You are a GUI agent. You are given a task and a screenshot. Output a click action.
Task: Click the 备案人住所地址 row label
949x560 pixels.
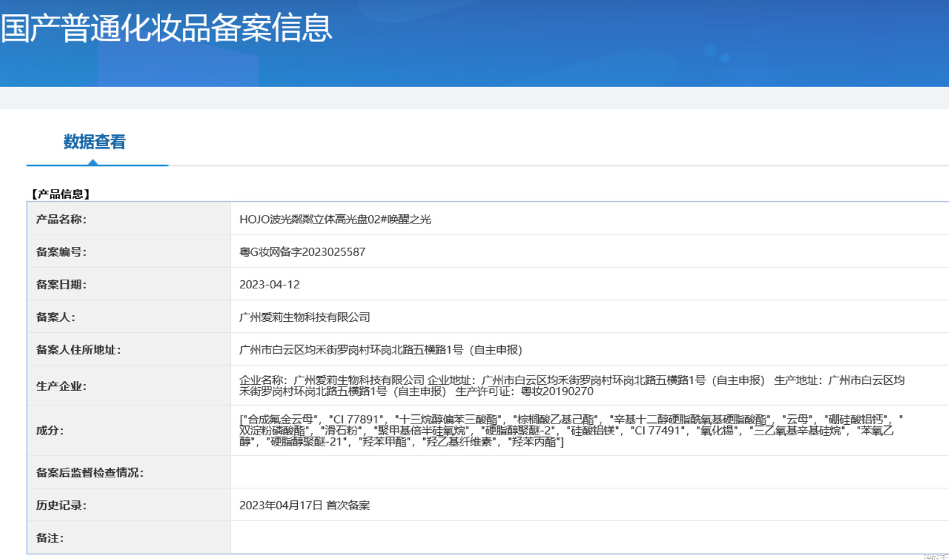(78, 350)
